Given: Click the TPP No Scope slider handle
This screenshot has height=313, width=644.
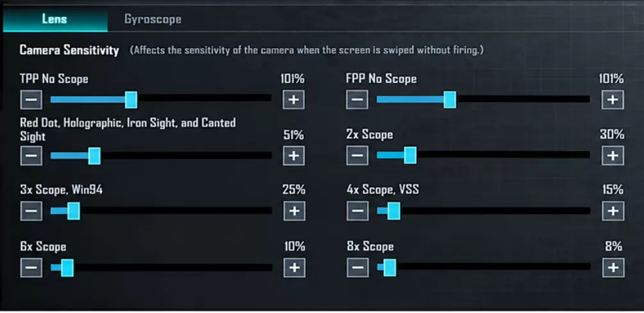Looking at the screenshot, I should pos(131,100).
